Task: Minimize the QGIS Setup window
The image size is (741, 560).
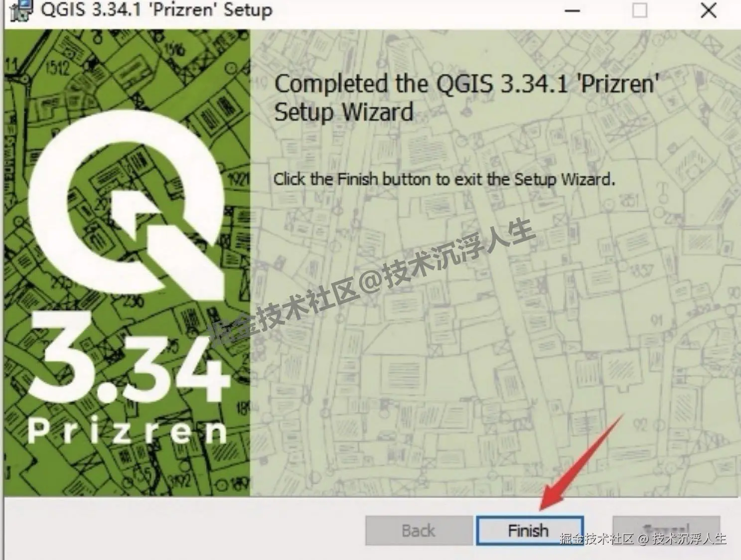Action: point(573,10)
